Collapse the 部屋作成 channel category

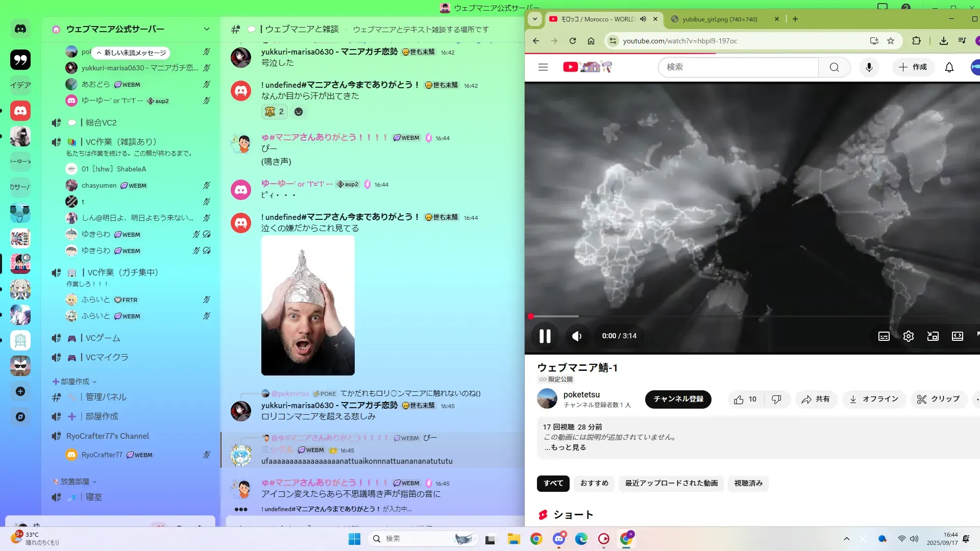point(75,382)
